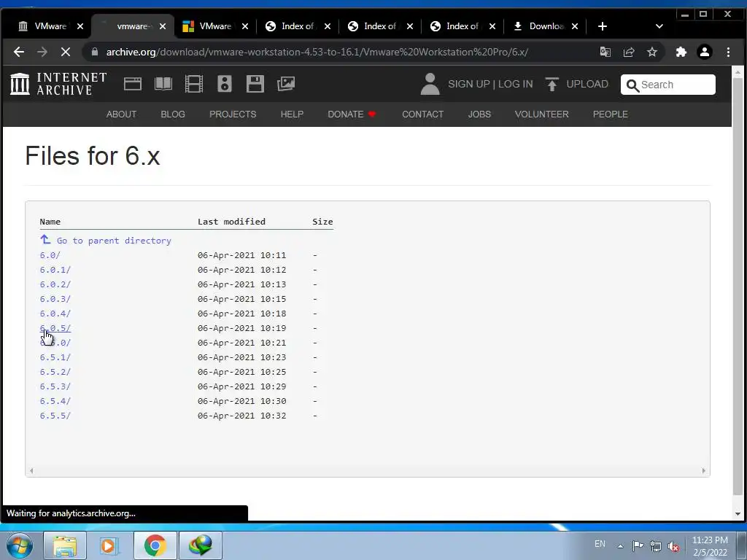
Task: Switch to the third VMware tab
Action: click(215, 26)
